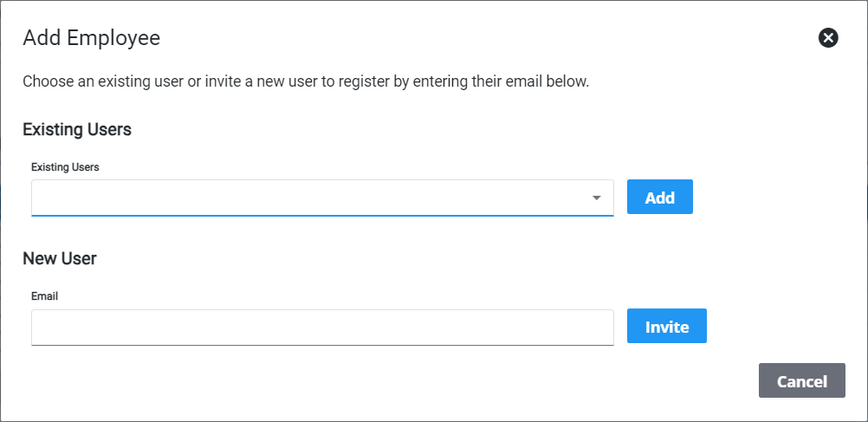The width and height of the screenshot is (868, 422).
Task: Click the New User section heading
Action: click(x=60, y=258)
